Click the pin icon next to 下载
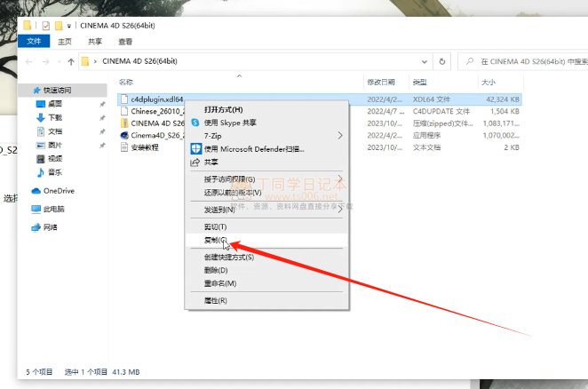Viewport: 588px width, 389px height. (x=102, y=118)
